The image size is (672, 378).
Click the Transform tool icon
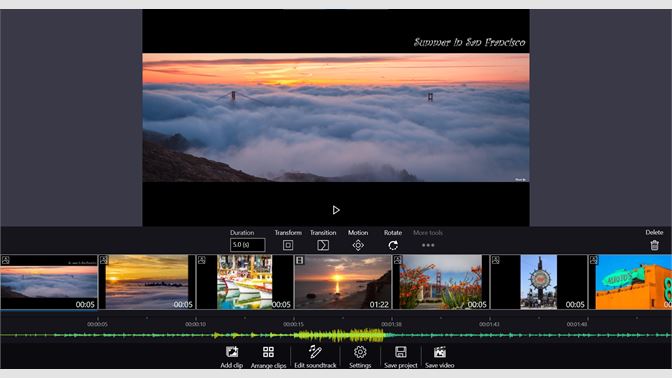point(288,245)
